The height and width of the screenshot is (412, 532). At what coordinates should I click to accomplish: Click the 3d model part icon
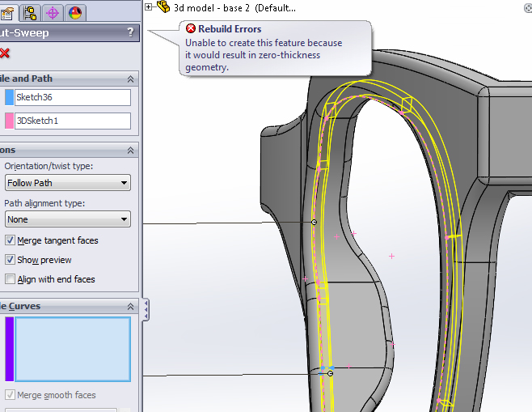(163, 6)
